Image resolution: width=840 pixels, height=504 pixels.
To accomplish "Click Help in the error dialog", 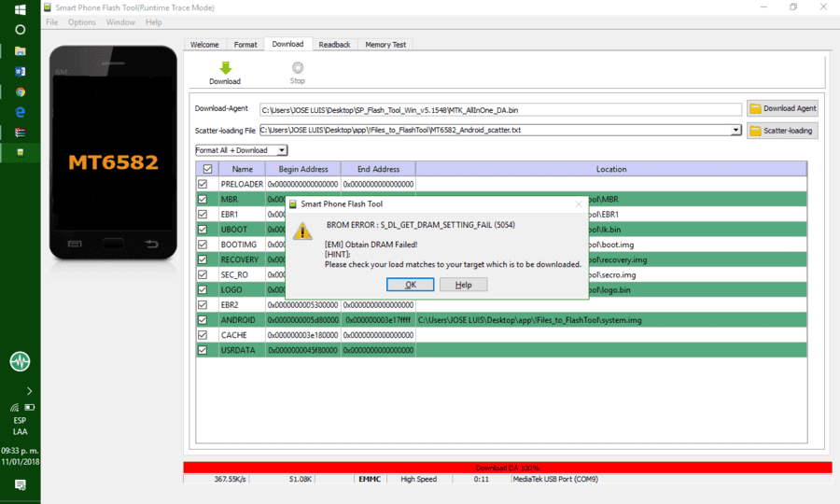I will click(463, 285).
